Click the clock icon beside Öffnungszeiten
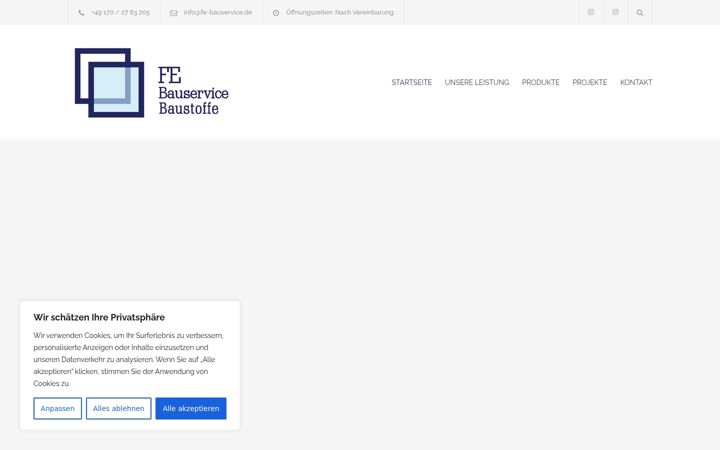 click(276, 13)
